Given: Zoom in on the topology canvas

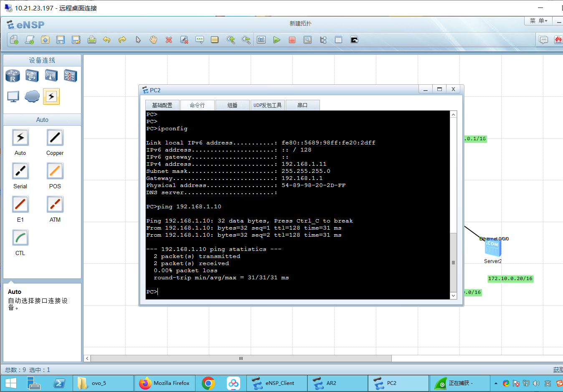Looking at the screenshot, I should tap(231, 40).
